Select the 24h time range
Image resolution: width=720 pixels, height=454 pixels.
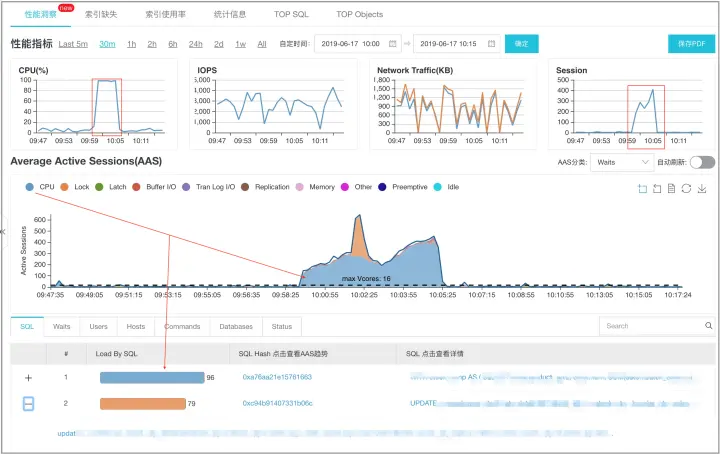[x=196, y=44]
